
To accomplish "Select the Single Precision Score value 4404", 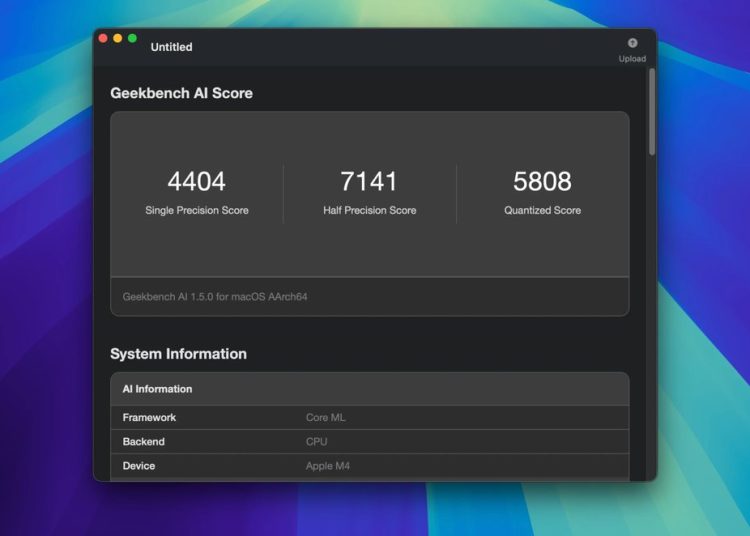I will (x=196, y=181).
